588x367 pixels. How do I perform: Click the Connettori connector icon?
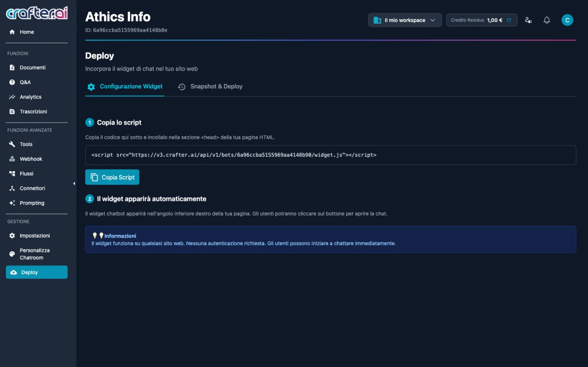pyautogui.click(x=12, y=188)
